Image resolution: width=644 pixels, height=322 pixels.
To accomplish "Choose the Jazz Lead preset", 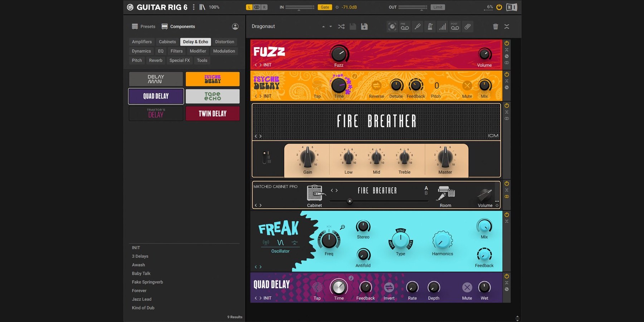I will 142,299.
